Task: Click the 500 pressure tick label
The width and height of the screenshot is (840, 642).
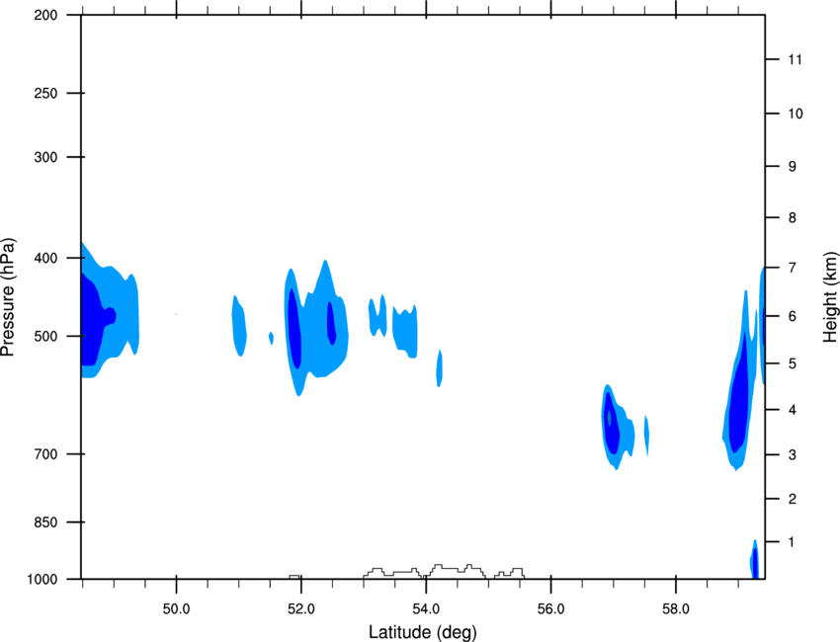Action: tap(45, 336)
